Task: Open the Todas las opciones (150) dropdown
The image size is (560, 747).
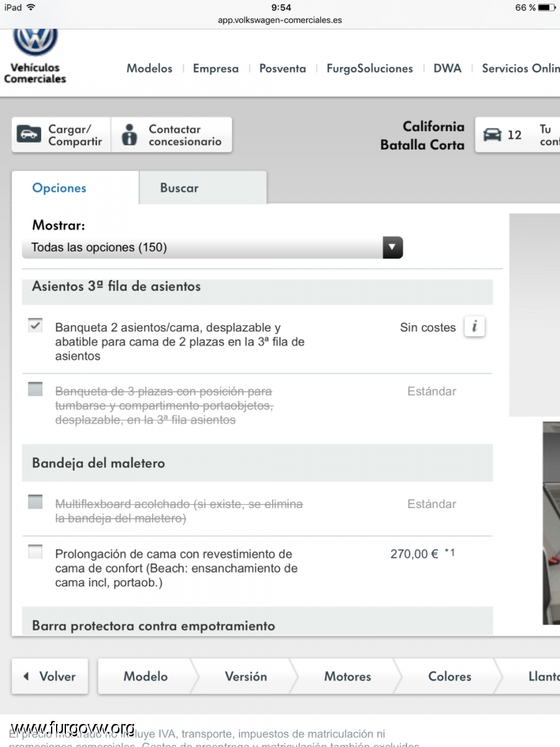Action: click(x=212, y=247)
